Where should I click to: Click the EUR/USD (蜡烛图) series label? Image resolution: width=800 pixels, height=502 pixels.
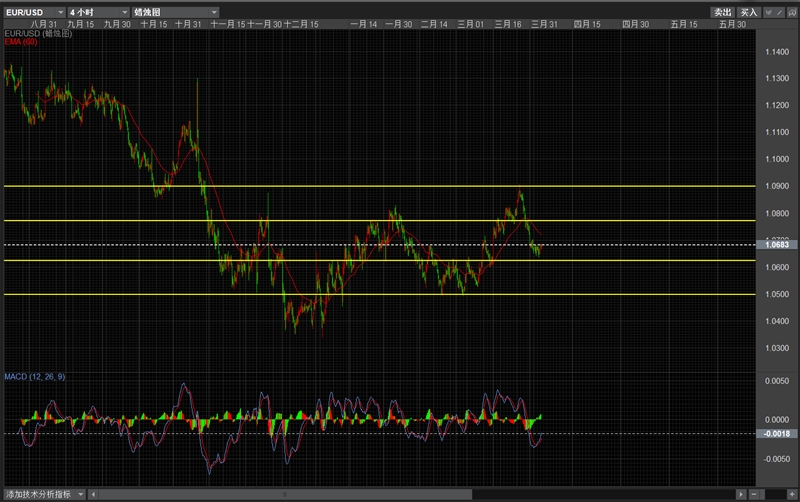38,34
